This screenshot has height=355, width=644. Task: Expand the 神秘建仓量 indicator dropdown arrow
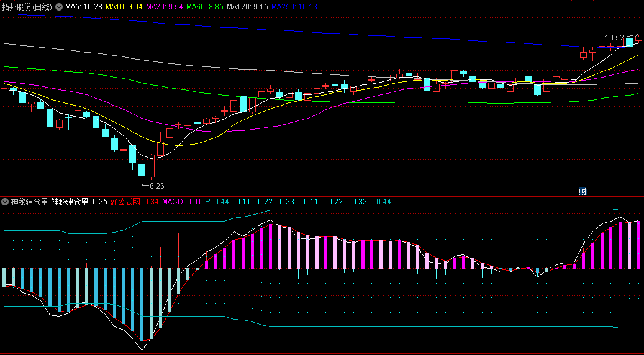[5, 202]
